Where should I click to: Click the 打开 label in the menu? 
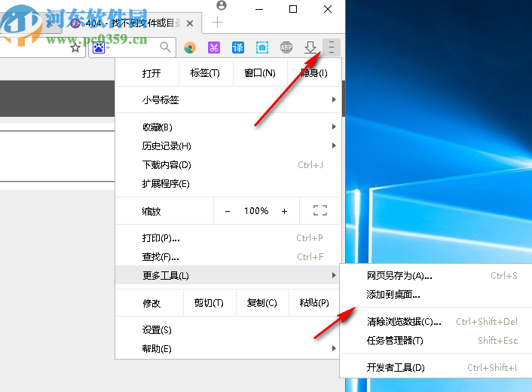(x=151, y=73)
